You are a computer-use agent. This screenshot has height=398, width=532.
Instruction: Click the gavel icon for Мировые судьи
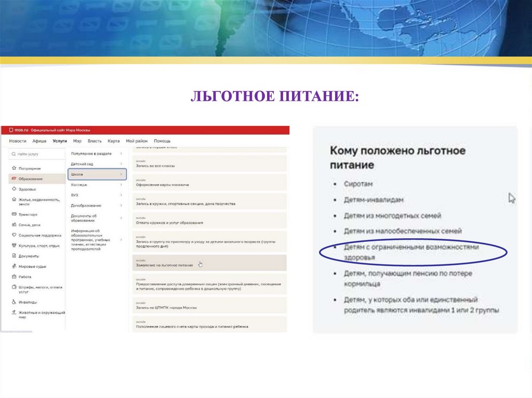(14, 266)
